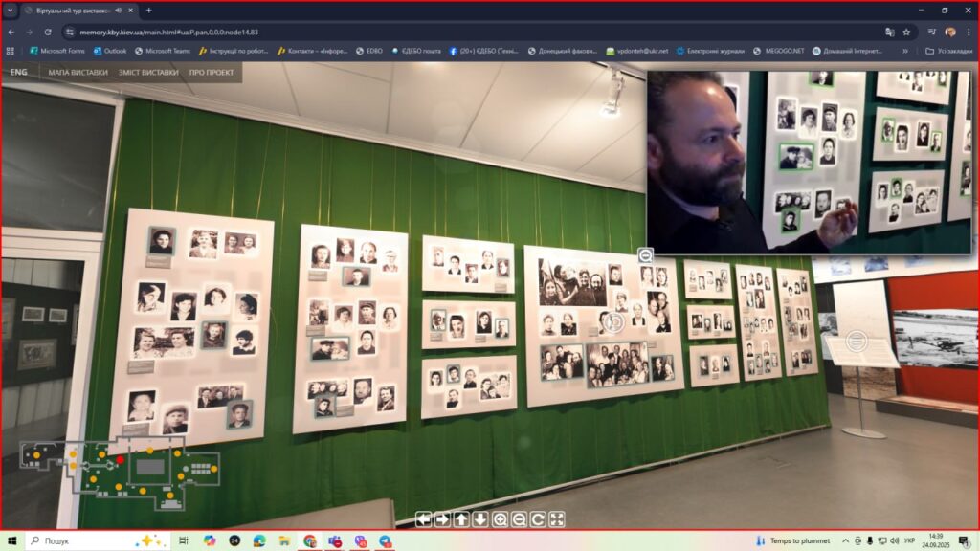Click the hotspot on the information stand
This screenshot has width=980, height=551.
coord(857,340)
